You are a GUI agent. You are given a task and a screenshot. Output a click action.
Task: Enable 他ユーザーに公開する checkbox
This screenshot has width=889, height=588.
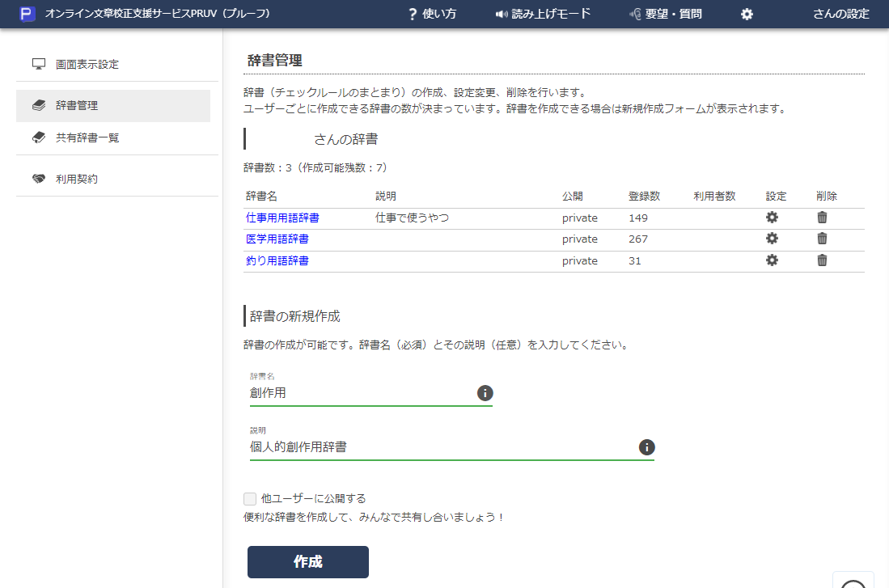(x=250, y=499)
